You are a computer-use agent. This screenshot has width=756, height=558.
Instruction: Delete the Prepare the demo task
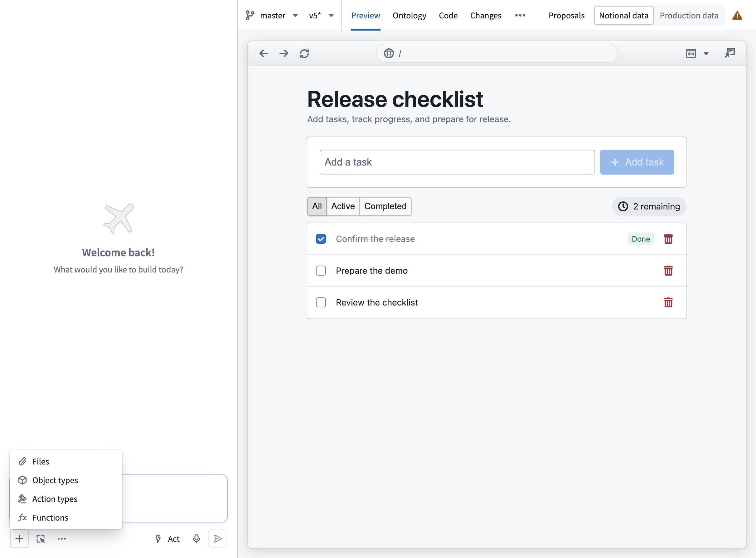pos(668,271)
